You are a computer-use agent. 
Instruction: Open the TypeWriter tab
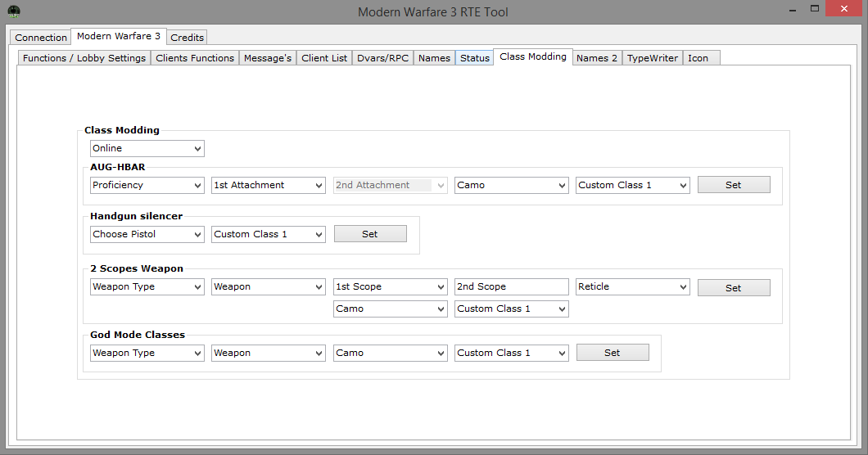652,58
